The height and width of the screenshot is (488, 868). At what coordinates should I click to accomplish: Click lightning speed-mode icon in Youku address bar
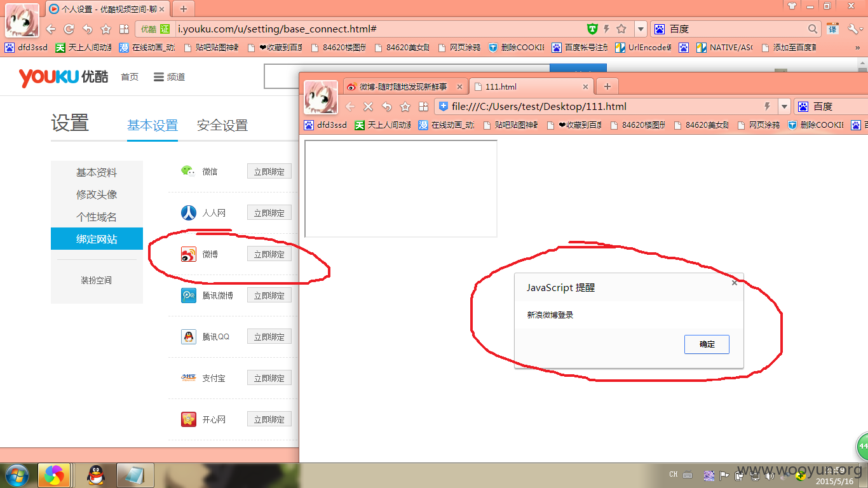[x=606, y=29]
